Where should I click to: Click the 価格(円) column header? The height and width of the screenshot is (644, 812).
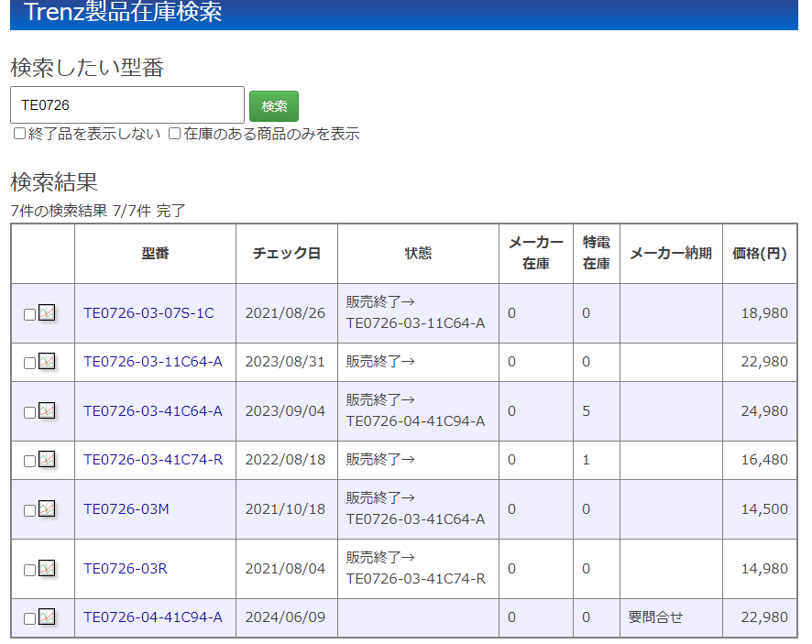[759, 254]
